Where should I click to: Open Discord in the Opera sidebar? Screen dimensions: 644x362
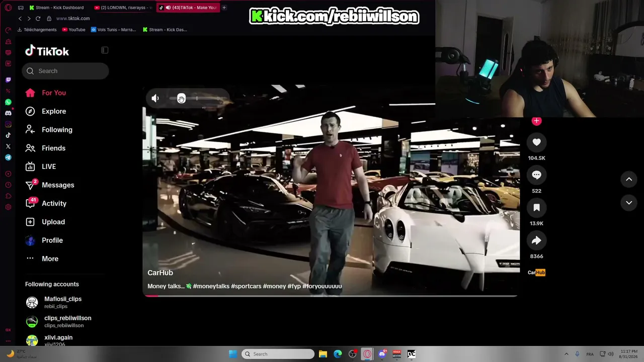pyautogui.click(x=8, y=113)
